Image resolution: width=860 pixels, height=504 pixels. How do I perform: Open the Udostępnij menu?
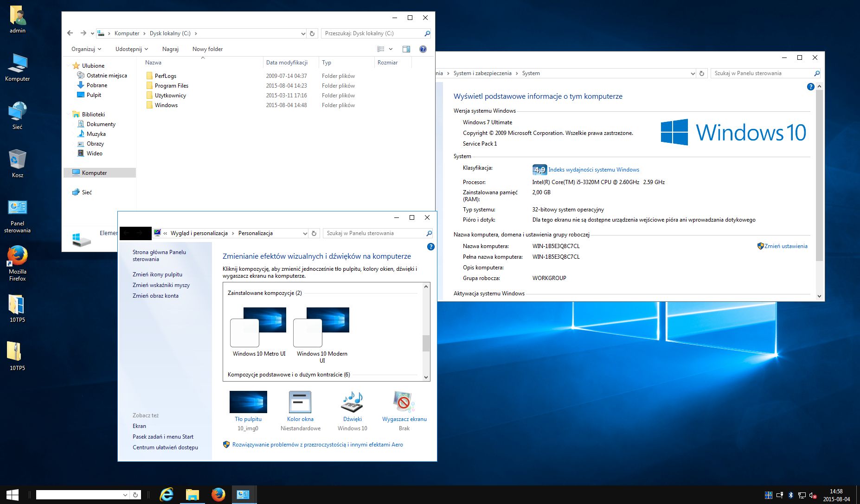[130, 49]
